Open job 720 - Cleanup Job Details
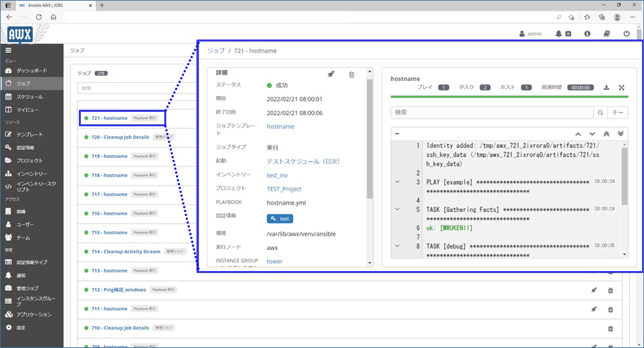The width and height of the screenshot is (644, 348). 120,137
